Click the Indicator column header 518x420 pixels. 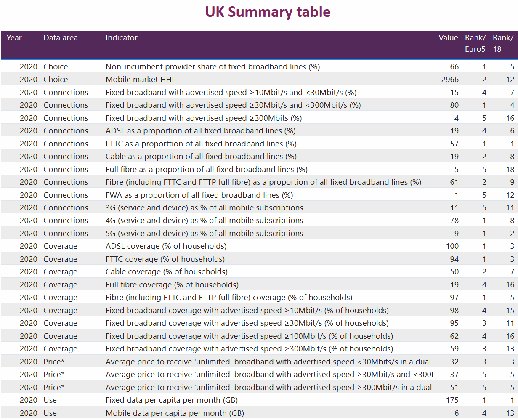(121, 38)
